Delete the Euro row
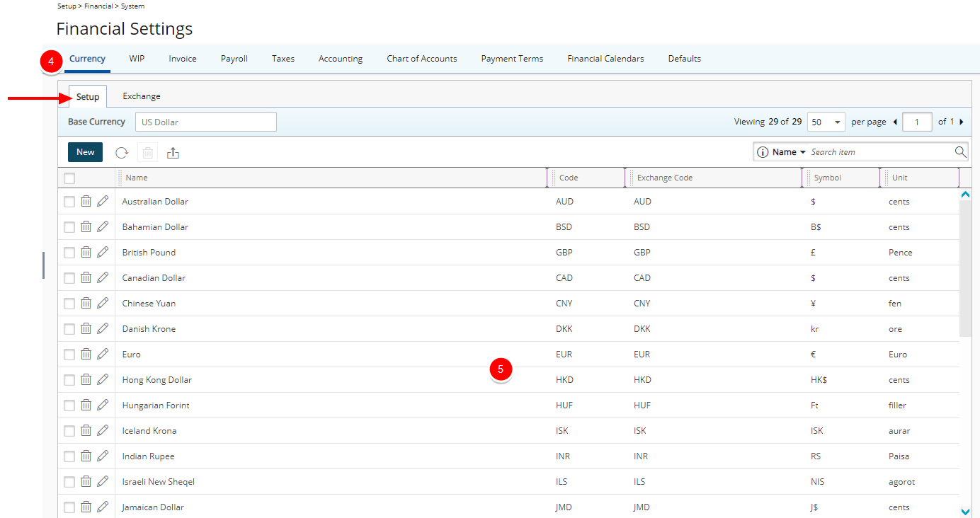Screen dimensions: 980x518 tap(86, 355)
